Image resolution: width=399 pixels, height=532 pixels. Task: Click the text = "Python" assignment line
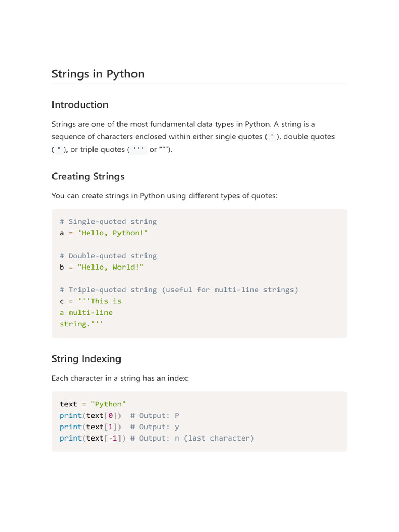pyautogui.click(x=93, y=404)
